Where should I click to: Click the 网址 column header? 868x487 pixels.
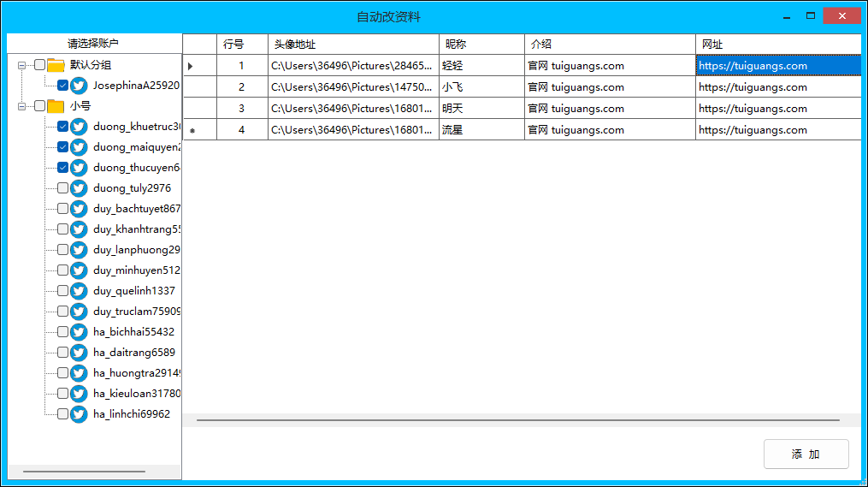click(776, 45)
